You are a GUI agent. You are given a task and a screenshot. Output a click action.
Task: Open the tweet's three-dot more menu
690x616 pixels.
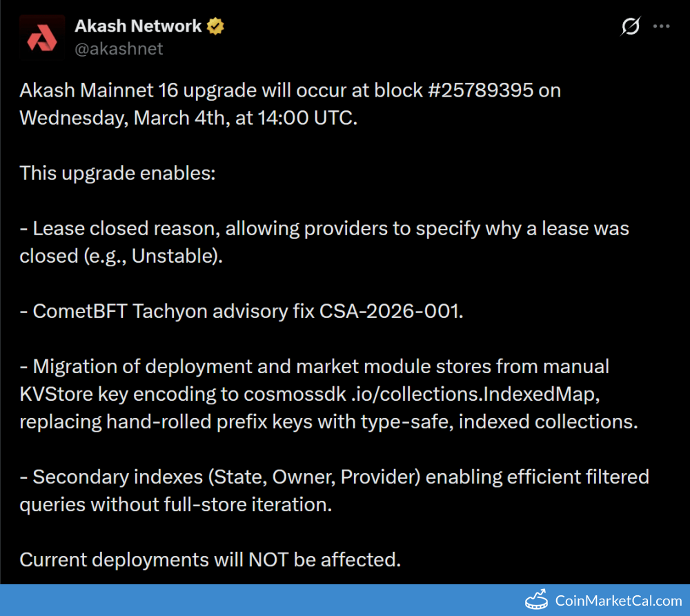point(662,27)
